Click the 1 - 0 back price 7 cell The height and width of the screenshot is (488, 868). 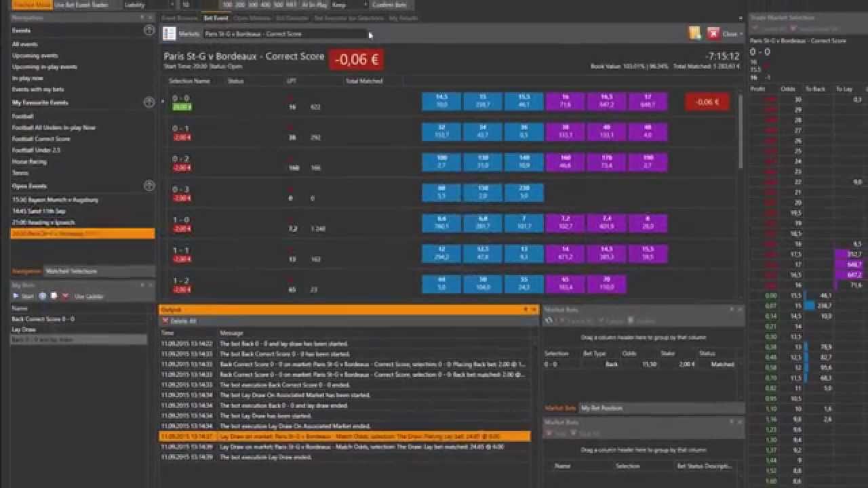tap(524, 223)
